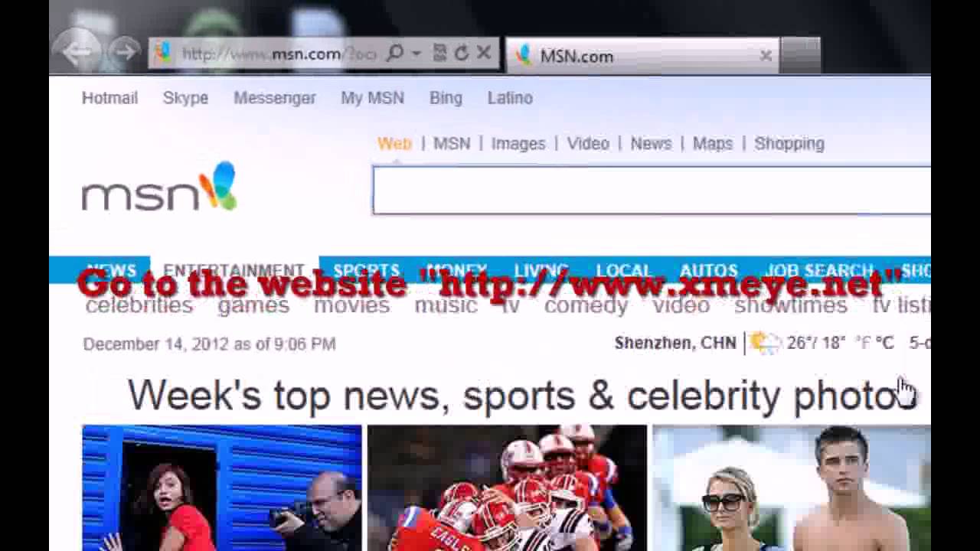Open the NEWS navigation tab
The width and height of the screenshot is (980, 551).
112,271
